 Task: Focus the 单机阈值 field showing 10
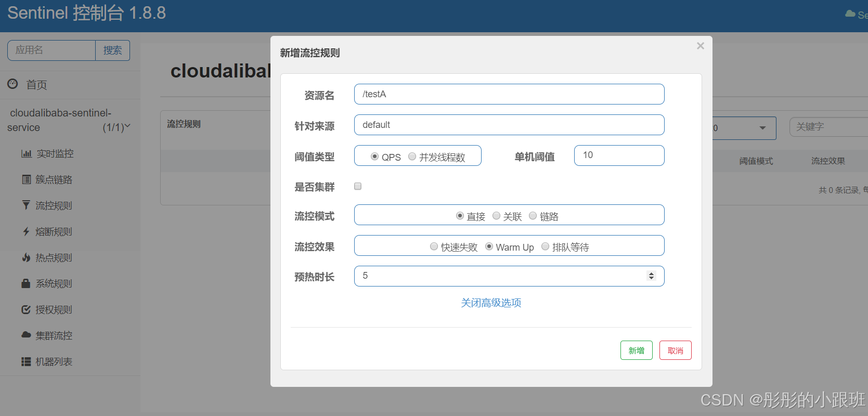(x=619, y=155)
